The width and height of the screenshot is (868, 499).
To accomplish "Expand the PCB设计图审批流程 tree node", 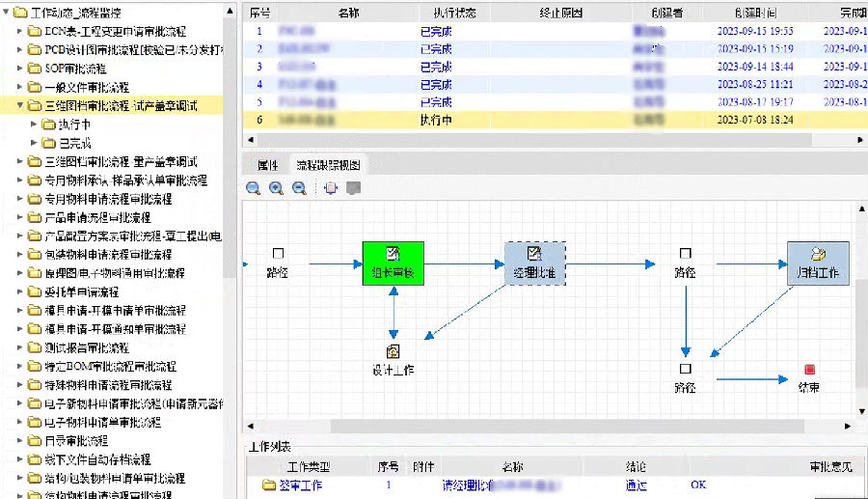I will pos(20,50).
